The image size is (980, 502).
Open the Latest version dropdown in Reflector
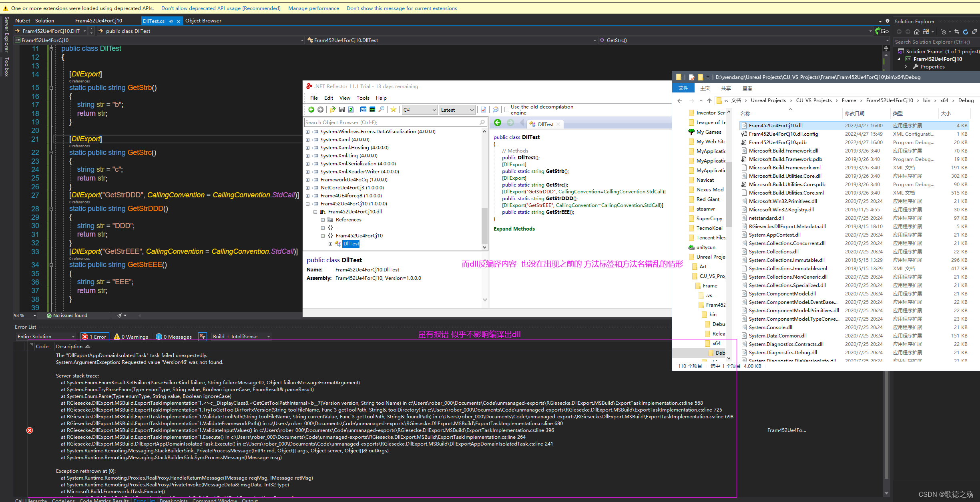point(457,110)
